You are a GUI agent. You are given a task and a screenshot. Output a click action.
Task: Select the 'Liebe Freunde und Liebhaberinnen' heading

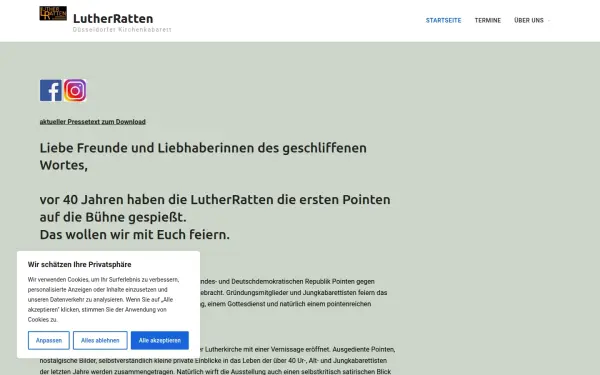tap(203, 157)
